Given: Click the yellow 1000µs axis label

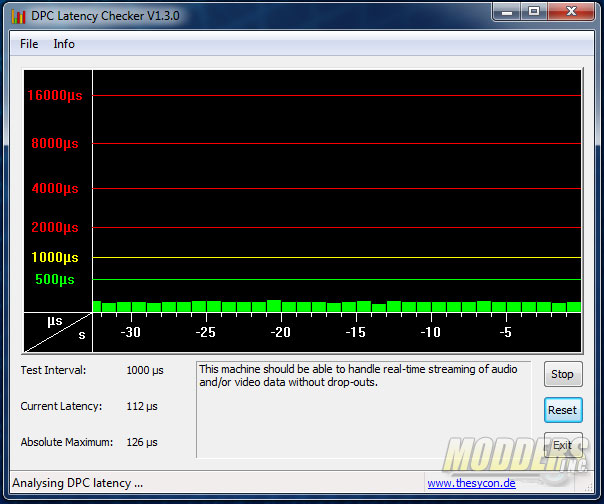Looking at the screenshot, I should tap(55, 257).
